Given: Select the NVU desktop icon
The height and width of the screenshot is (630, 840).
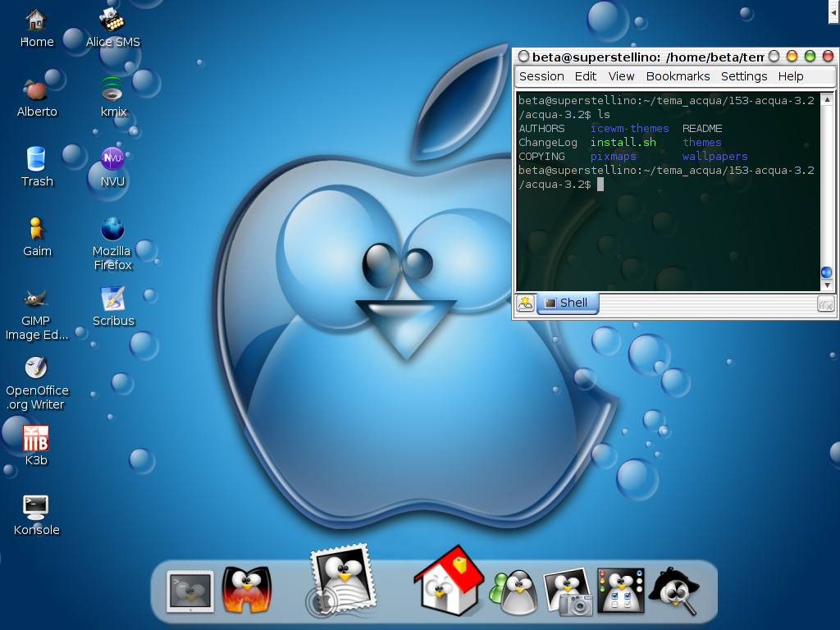Looking at the screenshot, I should (x=112, y=158).
